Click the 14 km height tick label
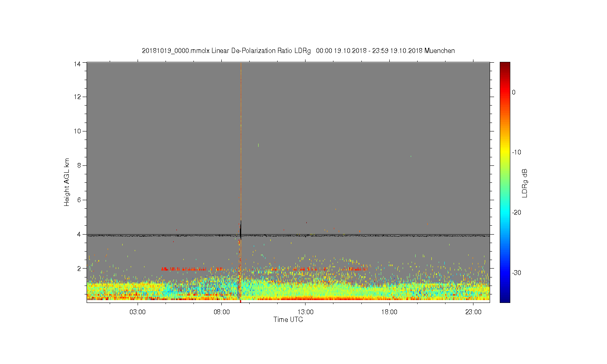 [x=77, y=63]
